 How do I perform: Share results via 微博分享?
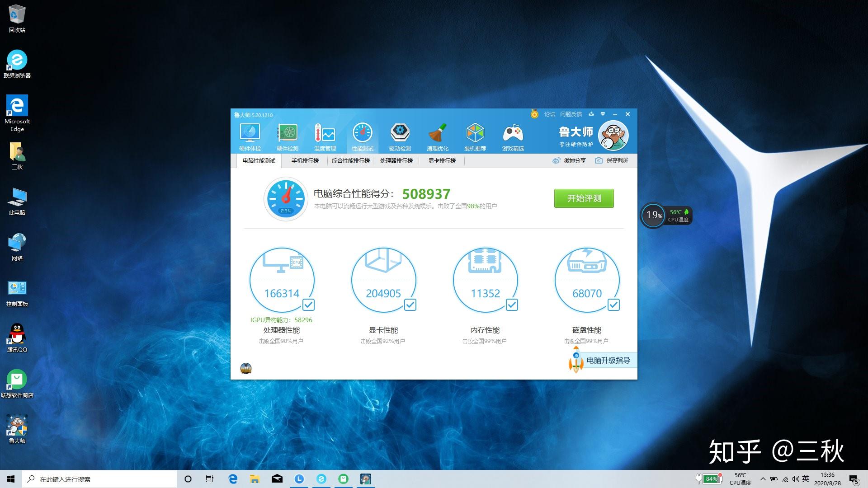tap(569, 160)
